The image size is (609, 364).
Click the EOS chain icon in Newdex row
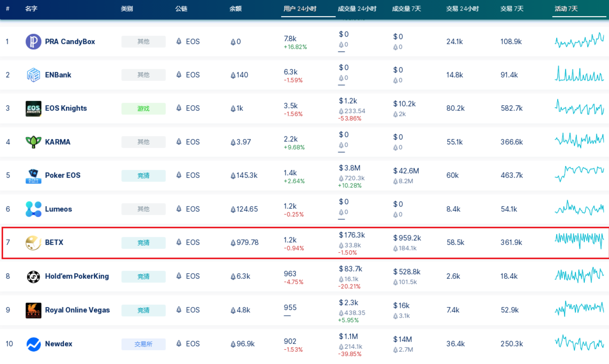click(179, 343)
